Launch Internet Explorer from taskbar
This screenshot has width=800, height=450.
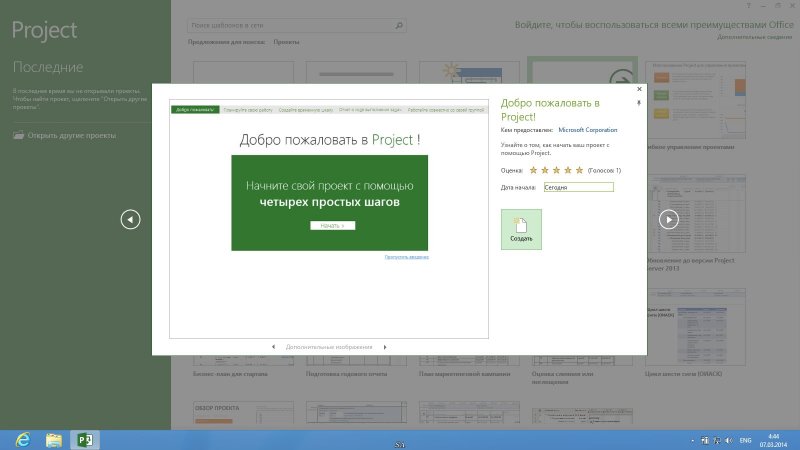click(22, 440)
